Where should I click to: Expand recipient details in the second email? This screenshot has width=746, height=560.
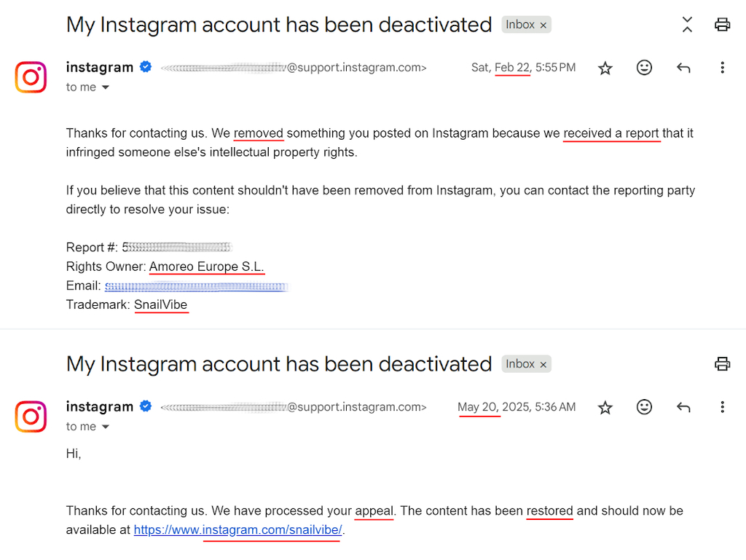[105, 427]
